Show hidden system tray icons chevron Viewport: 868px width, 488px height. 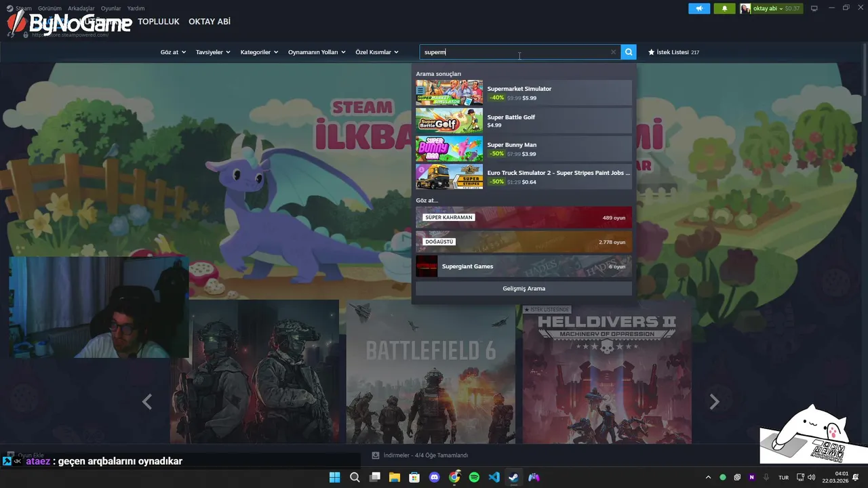[708, 477]
